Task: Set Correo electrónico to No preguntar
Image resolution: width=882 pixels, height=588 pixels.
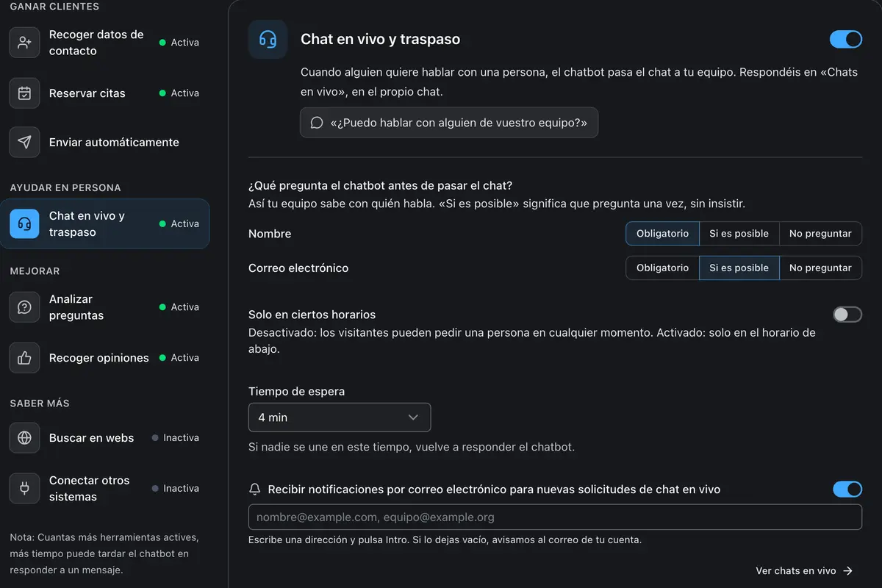Action: (x=820, y=268)
